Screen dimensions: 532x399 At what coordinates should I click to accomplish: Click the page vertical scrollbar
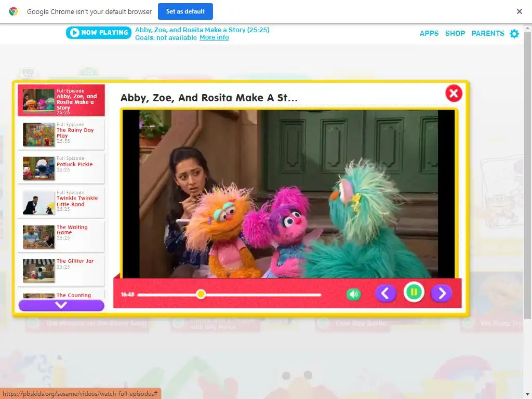tap(527, 175)
